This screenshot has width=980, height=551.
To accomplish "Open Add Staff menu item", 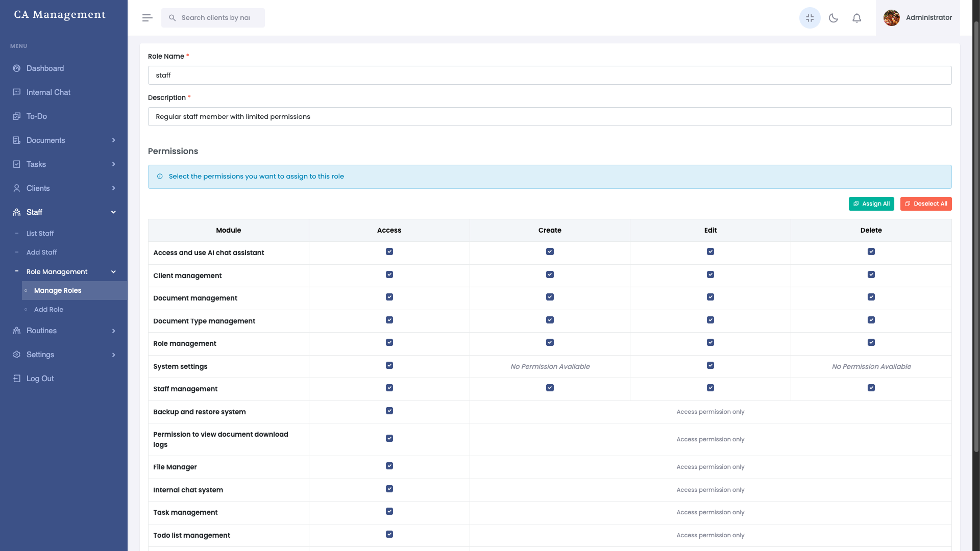I will click(41, 252).
